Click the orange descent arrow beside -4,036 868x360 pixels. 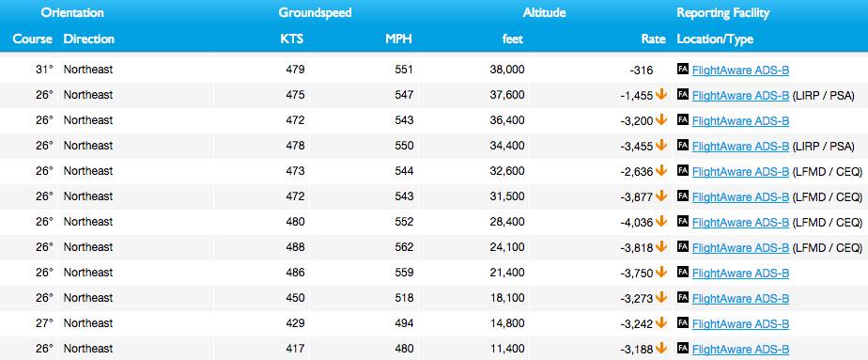(x=661, y=221)
